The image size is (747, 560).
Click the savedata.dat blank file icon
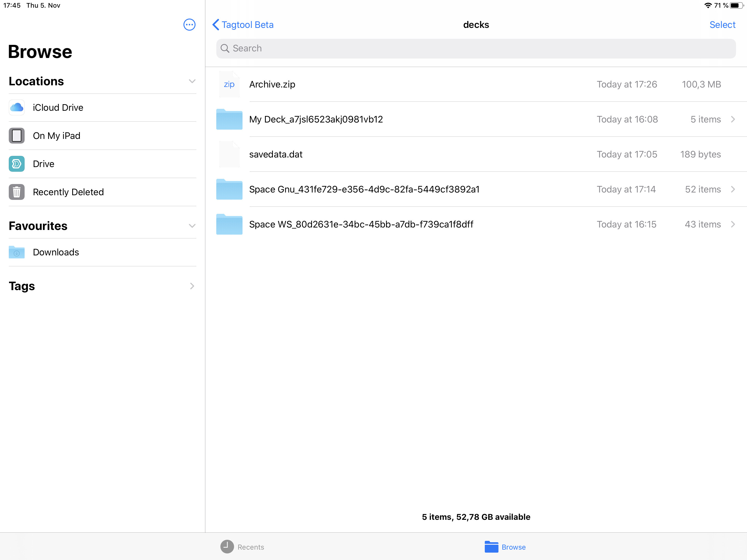(229, 154)
